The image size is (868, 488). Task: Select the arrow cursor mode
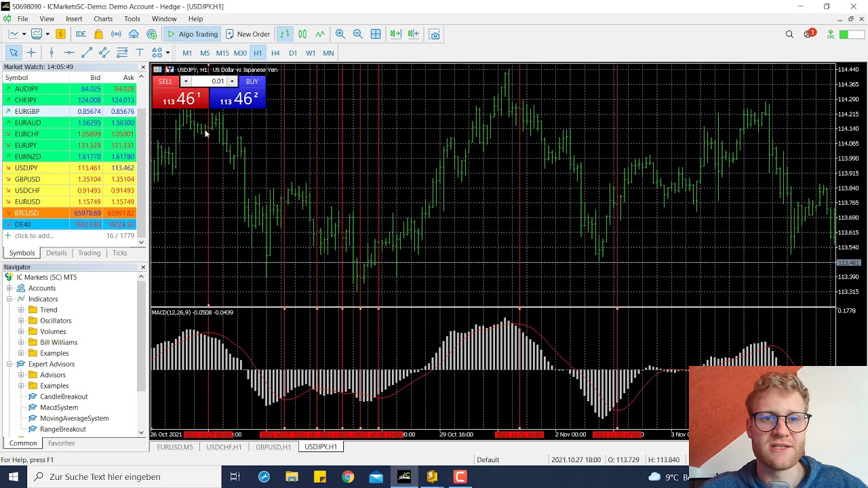pyautogui.click(x=14, y=53)
